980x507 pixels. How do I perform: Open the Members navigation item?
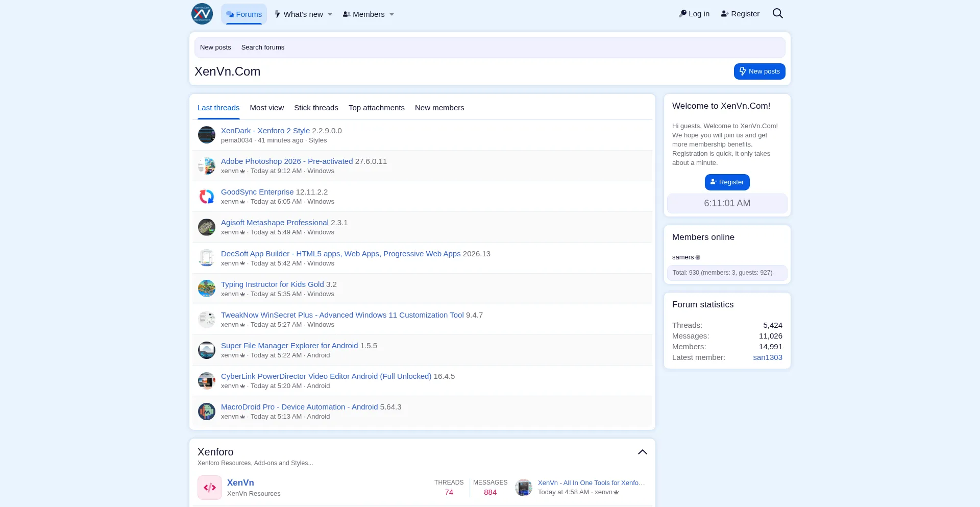[363, 14]
